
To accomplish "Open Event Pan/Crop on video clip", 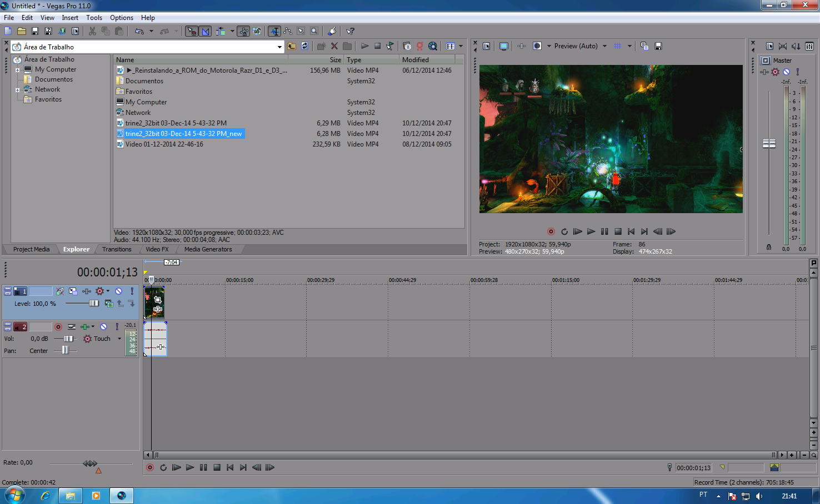I will point(158,300).
